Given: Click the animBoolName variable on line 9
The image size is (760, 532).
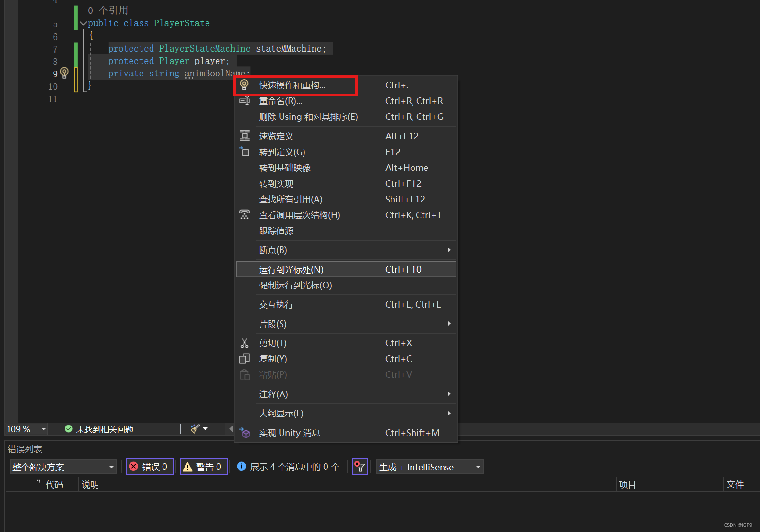Looking at the screenshot, I should coord(215,74).
